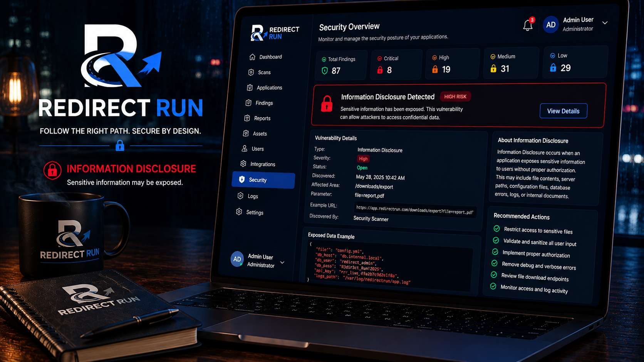Select the Total Findings card showing 87
The height and width of the screenshot is (362, 644).
tap(342, 65)
